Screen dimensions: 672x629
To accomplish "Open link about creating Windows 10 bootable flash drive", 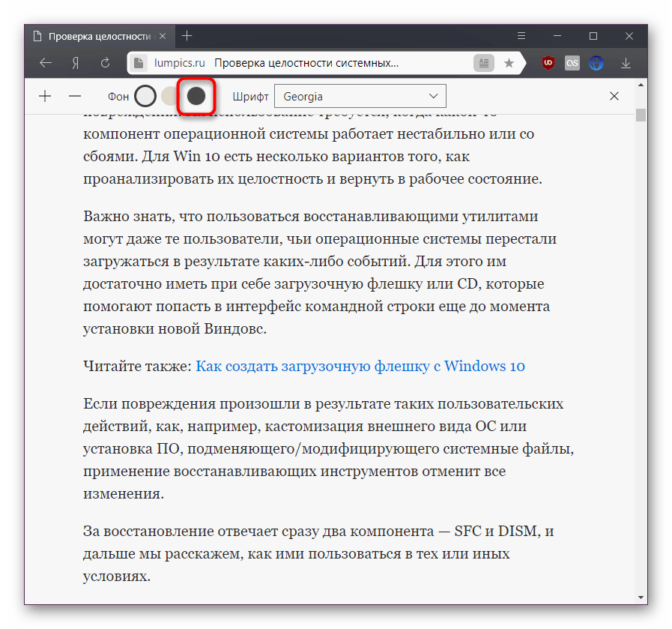I will pos(360,366).
